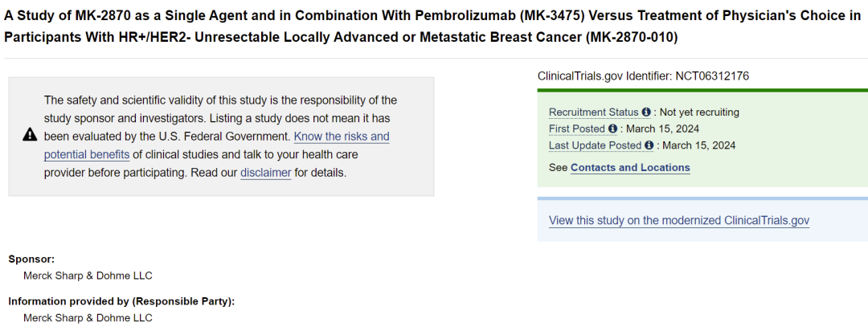Click the Last Update Posted info icon

tap(649, 146)
